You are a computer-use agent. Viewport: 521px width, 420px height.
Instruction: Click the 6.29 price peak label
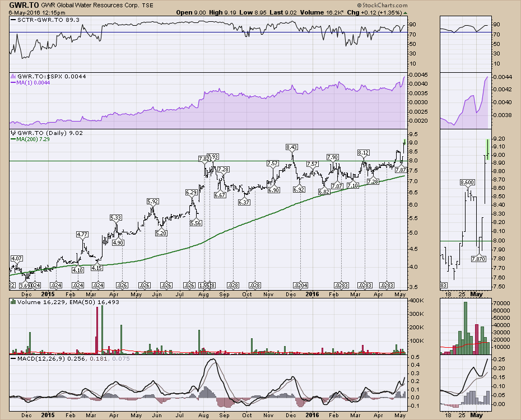pyautogui.click(x=192, y=193)
